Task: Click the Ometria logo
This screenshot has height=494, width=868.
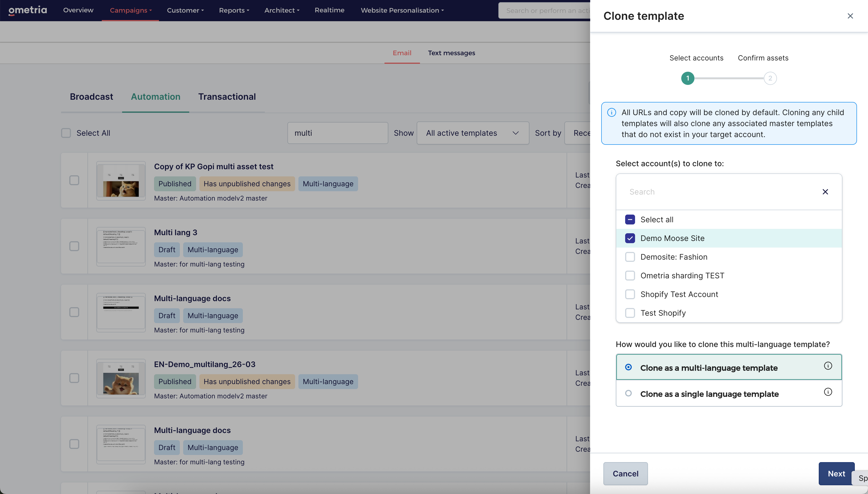Action: pos(28,10)
